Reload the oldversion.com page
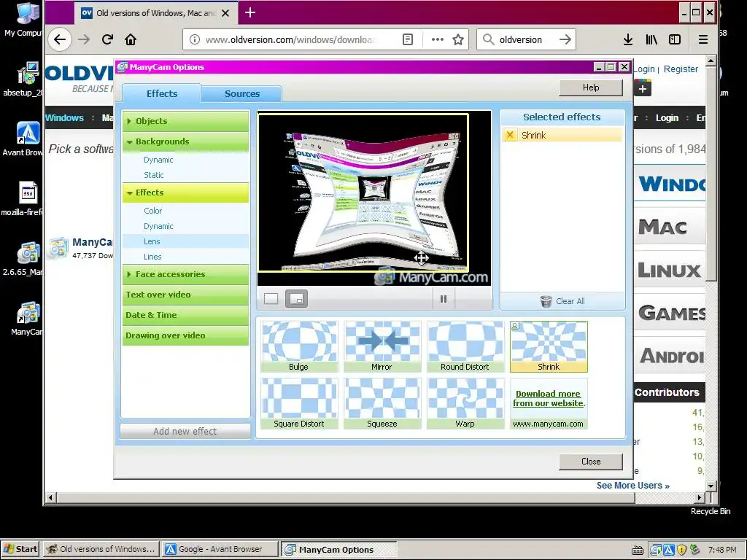Screen dimensions: 747x560 point(107,39)
